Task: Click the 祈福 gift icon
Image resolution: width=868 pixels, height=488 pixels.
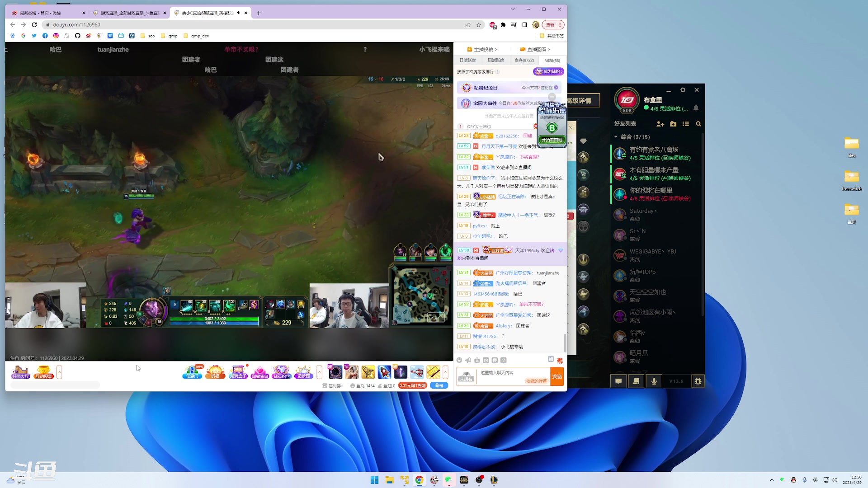Action: [215, 372]
